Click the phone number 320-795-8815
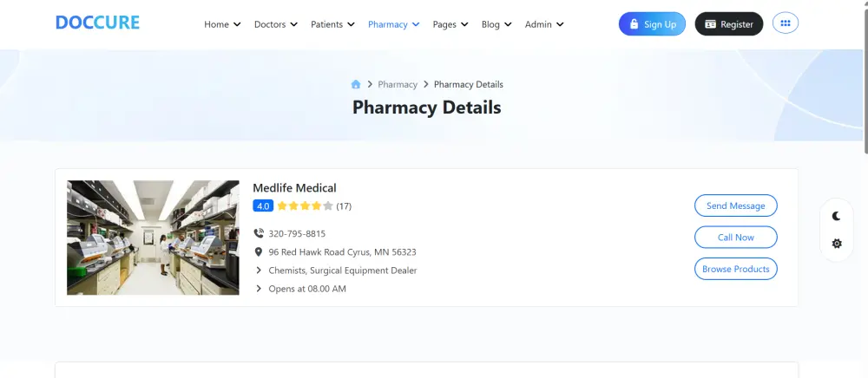The height and width of the screenshot is (378, 868). click(x=297, y=234)
